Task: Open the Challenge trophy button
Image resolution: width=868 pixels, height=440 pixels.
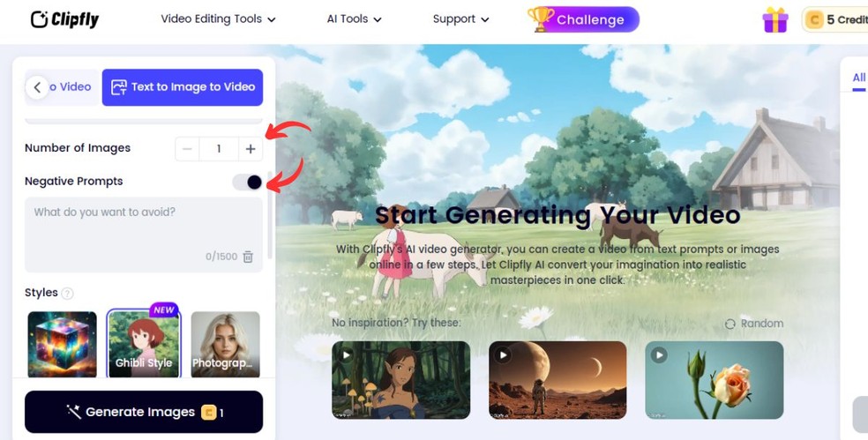Action: coord(583,19)
